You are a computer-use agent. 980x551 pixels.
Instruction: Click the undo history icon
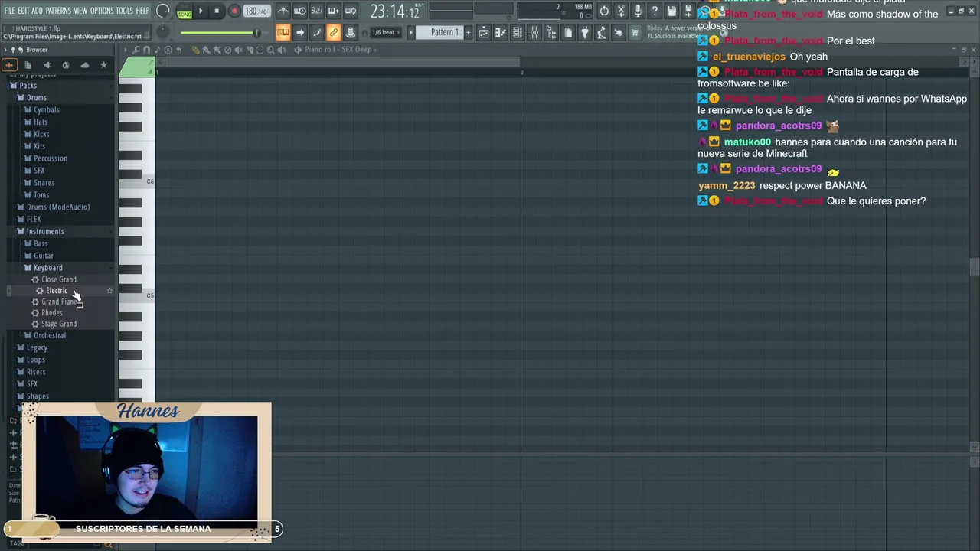tap(604, 11)
